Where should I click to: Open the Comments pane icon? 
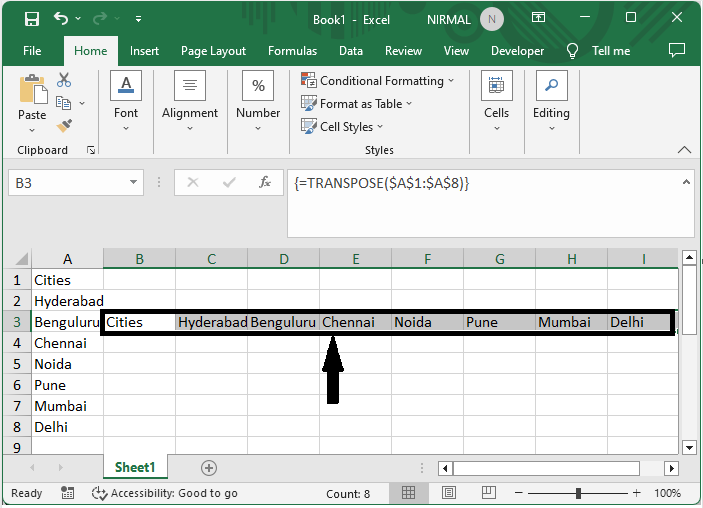677,50
